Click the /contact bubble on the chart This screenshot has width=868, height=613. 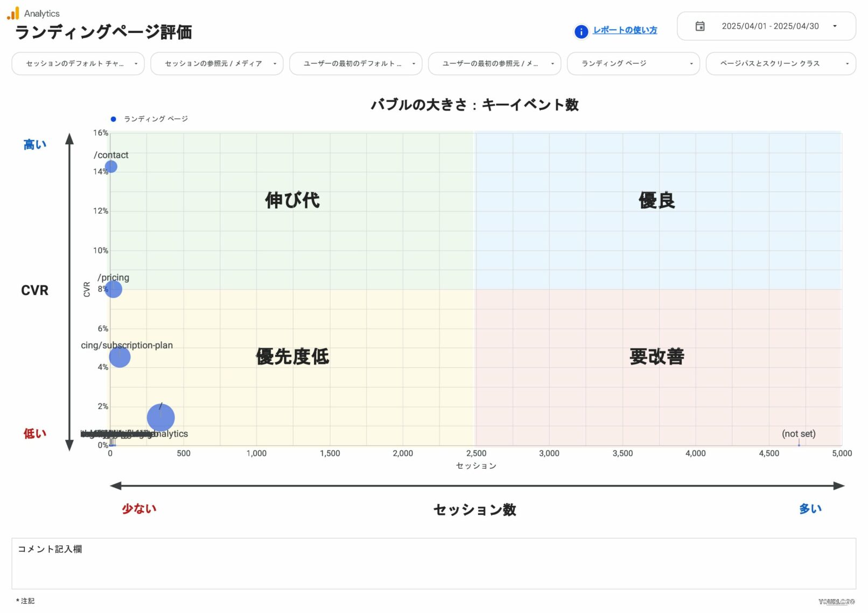[x=111, y=167]
